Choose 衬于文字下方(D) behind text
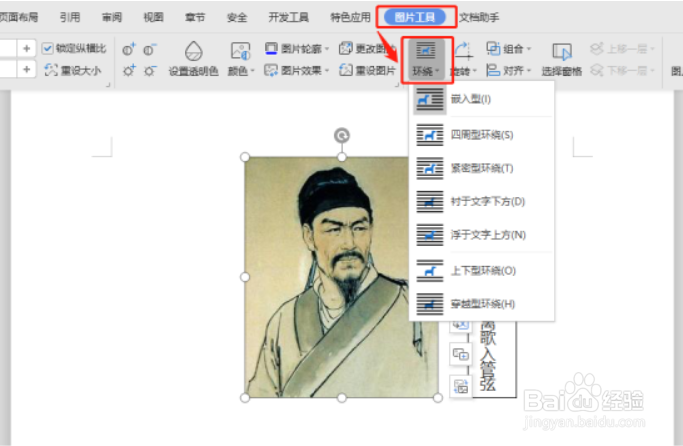The image size is (683, 446). click(x=481, y=201)
